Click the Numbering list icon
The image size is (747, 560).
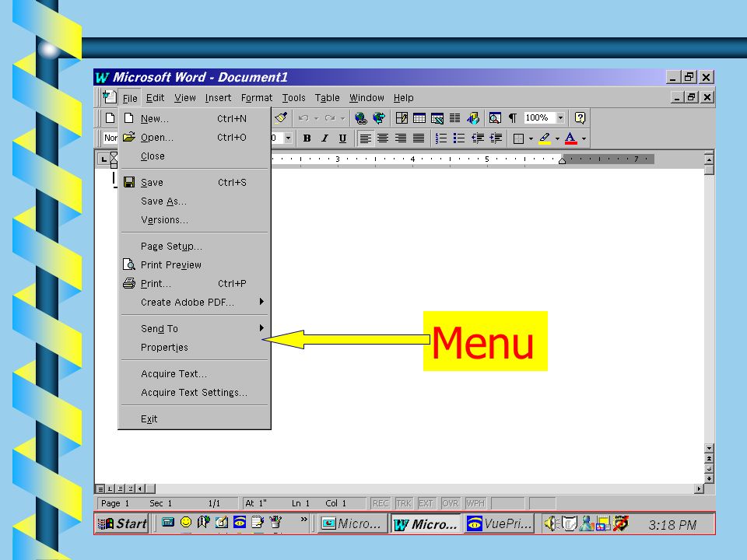[x=441, y=138]
